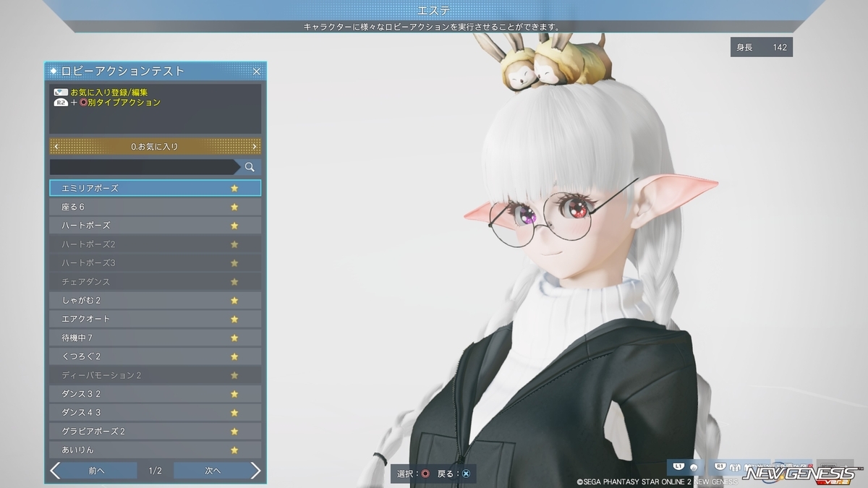Go to next category with right arrow
Viewport: 868px width, 488px height.
coord(254,147)
